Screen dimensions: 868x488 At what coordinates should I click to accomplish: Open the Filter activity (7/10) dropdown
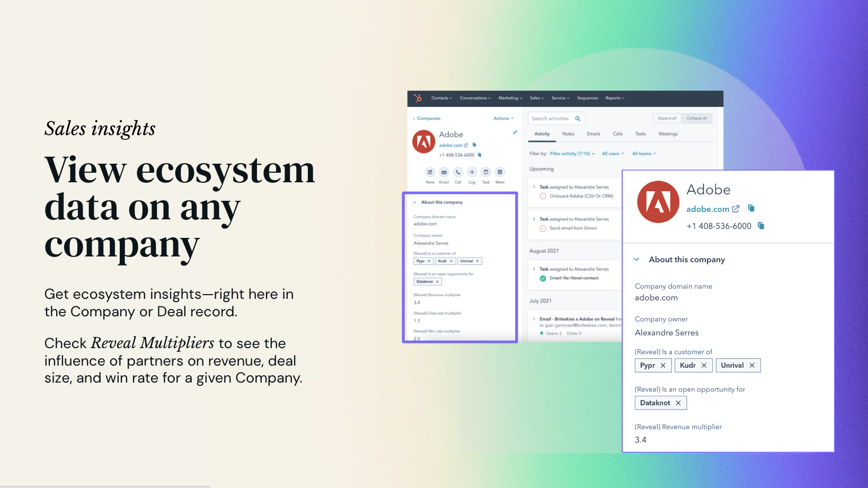(572, 154)
